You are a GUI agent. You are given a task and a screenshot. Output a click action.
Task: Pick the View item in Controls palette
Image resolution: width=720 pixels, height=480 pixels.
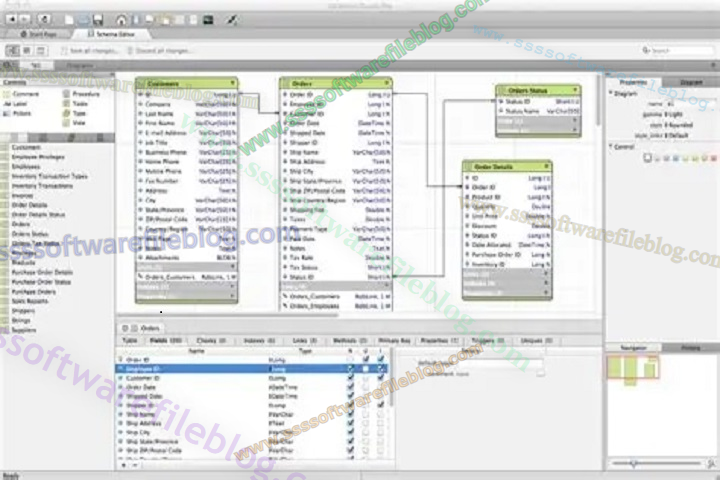[74, 123]
